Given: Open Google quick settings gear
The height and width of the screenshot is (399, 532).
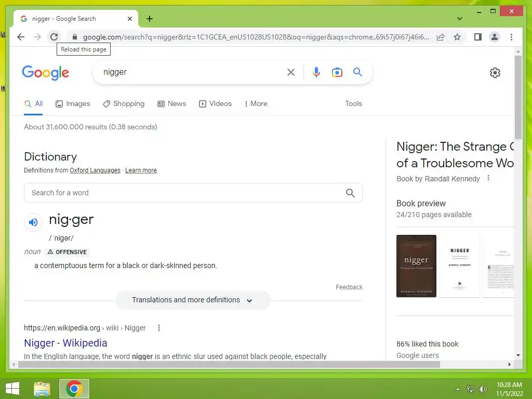Looking at the screenshot, I should tap(495, 73).
